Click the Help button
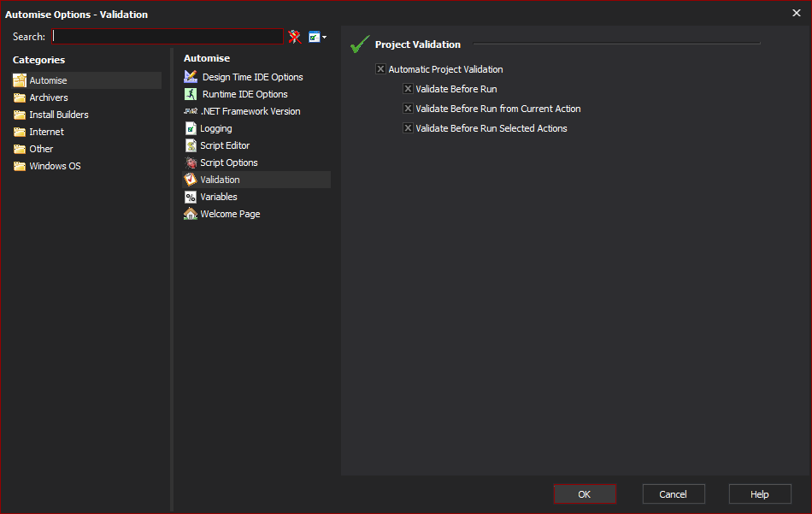The height and width of the screenshot is (514, 812). pyautogui.click(x=760, y=493)
